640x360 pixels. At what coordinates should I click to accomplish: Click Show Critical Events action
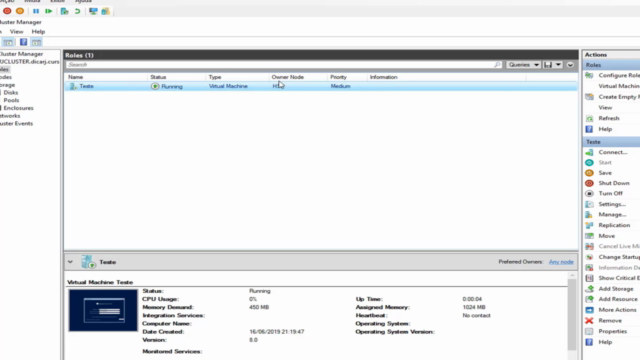click(x=618, y=278)
